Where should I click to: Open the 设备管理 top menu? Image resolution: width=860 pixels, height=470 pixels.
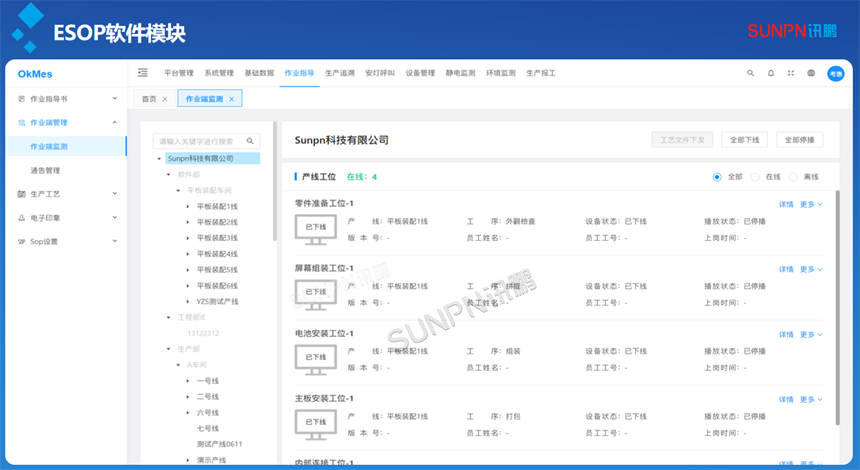(420, 73)
